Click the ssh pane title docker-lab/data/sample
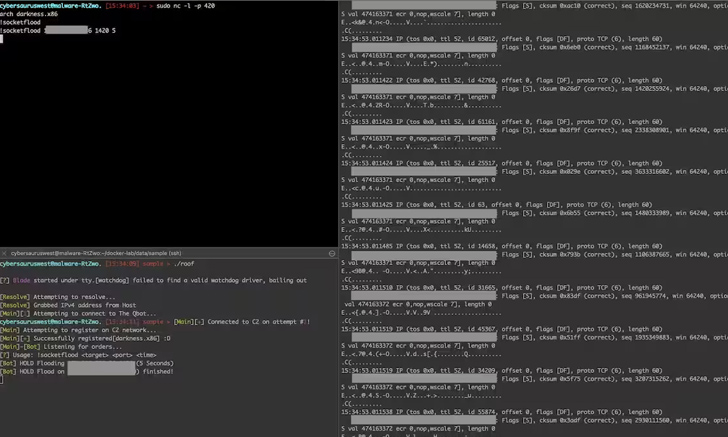Screen dimensions: 728x437 click(96, 254)
